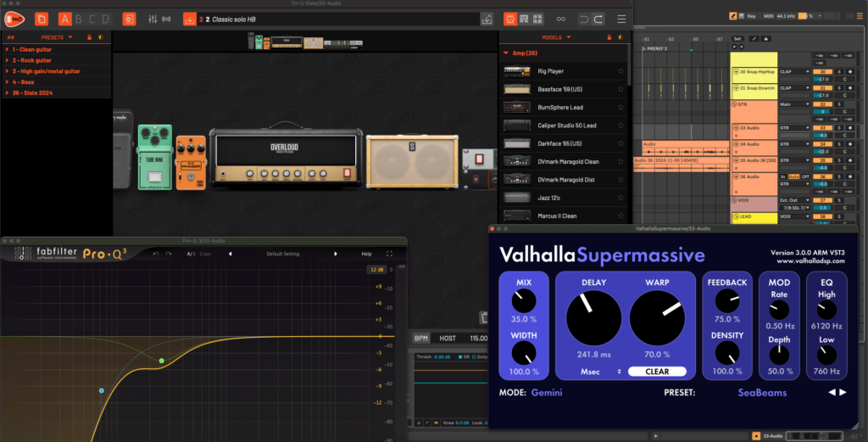
Task: Select the DVmark Maragold Clean model
Action: coord(564,162)
